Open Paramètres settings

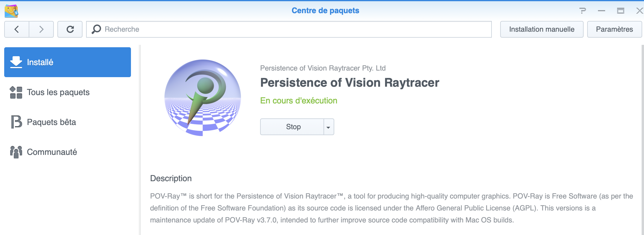[614, 29]
